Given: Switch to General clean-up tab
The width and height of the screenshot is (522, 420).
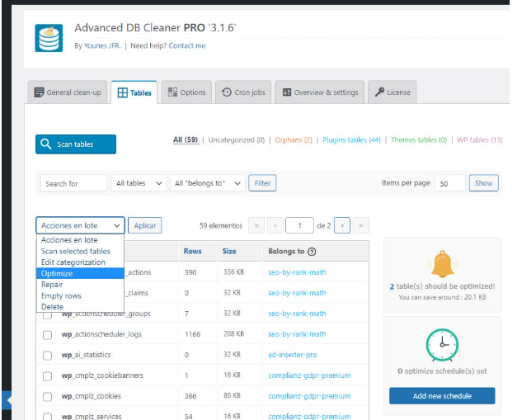Looking at the screenshot, I should [68, 92].
